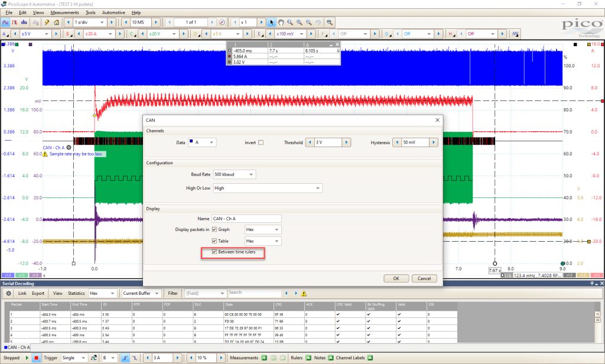605x364 pixels.
Task: Uncheck Between time rulers checkbox
Action: pyautogui.click(x=214, y=252)
